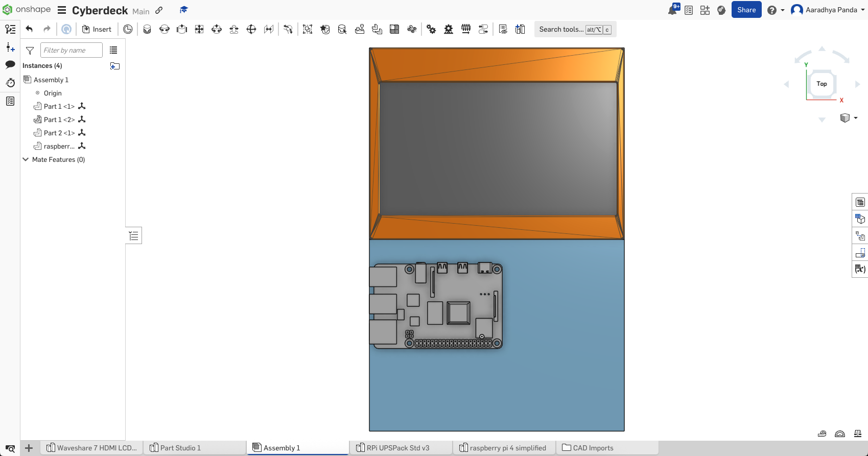Select the Fastened mate tool

[x=147, y=29]
